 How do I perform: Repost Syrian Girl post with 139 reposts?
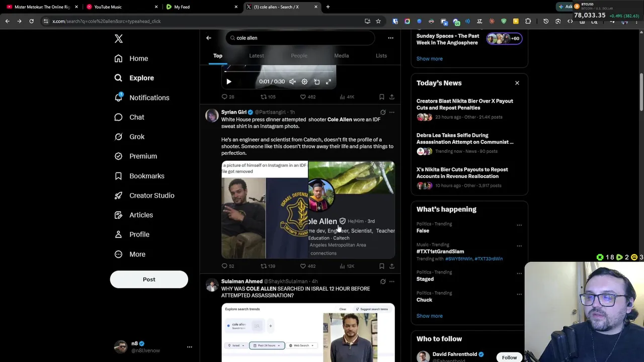[268, 266]
